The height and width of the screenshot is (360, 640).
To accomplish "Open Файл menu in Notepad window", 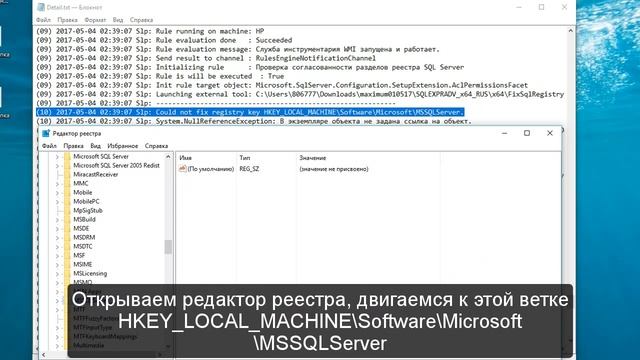I will point(44,20).
